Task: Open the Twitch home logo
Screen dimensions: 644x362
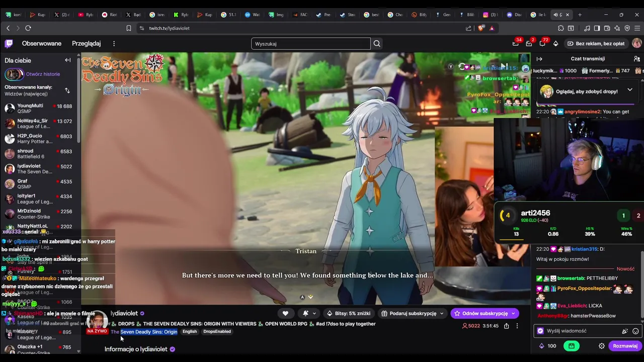Action: coord(9,44)
